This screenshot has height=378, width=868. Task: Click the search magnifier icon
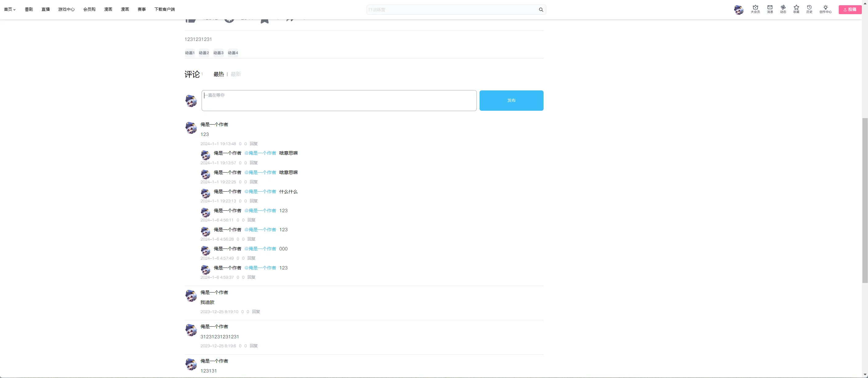click(541, 10)
